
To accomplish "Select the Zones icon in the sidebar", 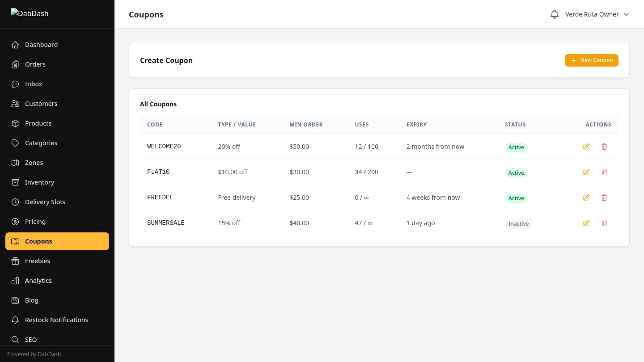I will [15, 162].
